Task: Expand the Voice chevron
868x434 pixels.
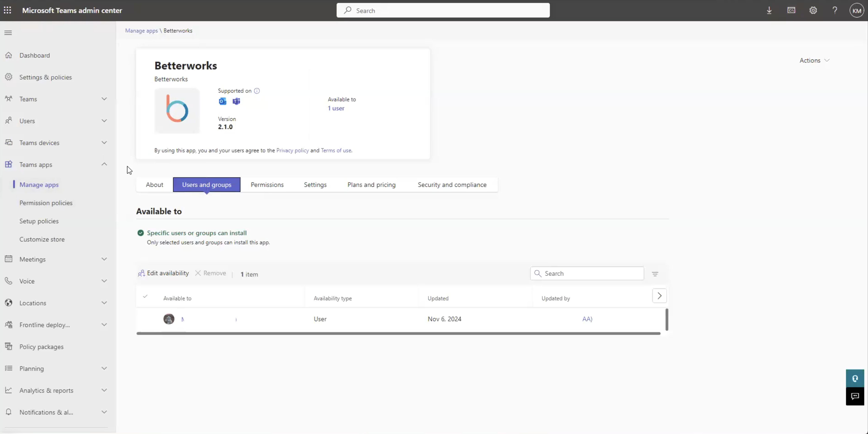Action: (104, 281)
